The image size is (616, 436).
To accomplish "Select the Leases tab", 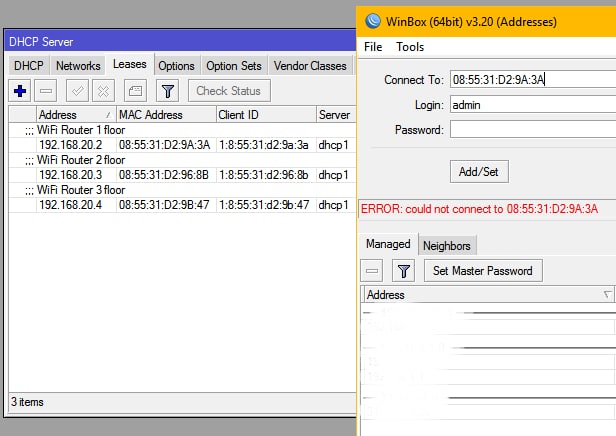I will 130,64.
